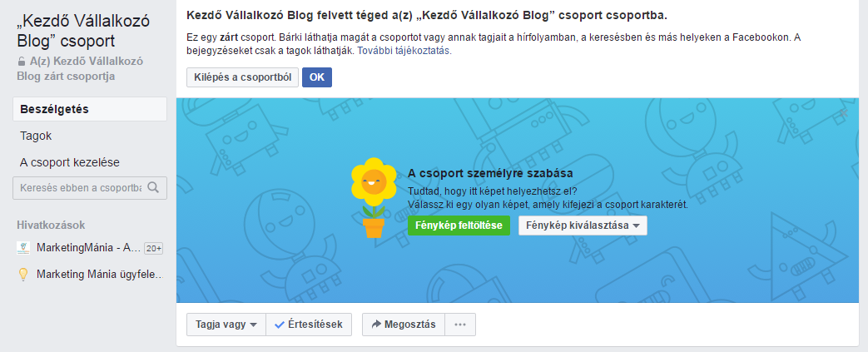
Task: Click the 20+ notification badge
Action: click(x=153, y=249)
